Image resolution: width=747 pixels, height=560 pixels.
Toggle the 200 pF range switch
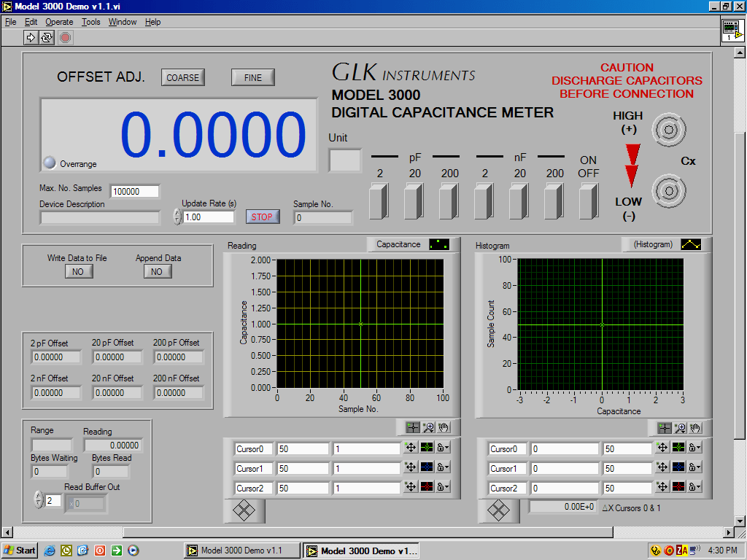coord(449,201)
